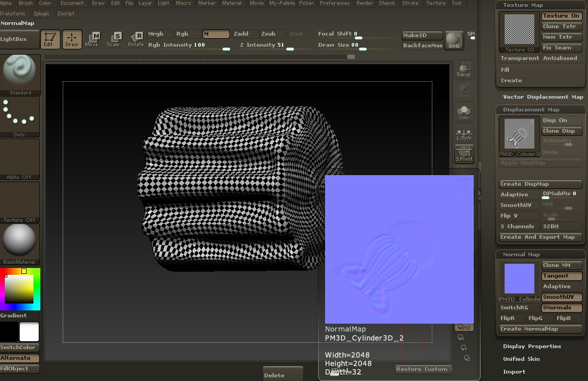Choose the Move tool icon
Image resolution: width=588 pixels, height=381 pixels.
point(92,39)
